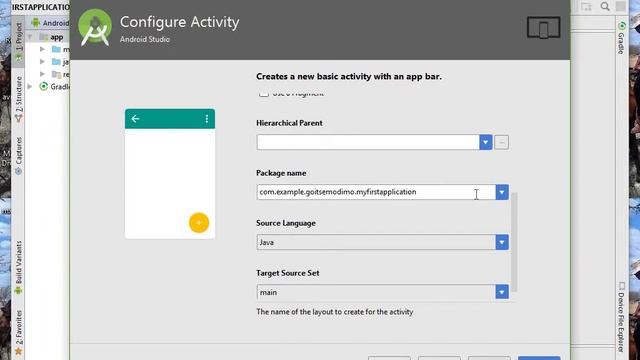
Task: Click the Android Studio logo in dialog header
Action: click(x=95, y=28)
